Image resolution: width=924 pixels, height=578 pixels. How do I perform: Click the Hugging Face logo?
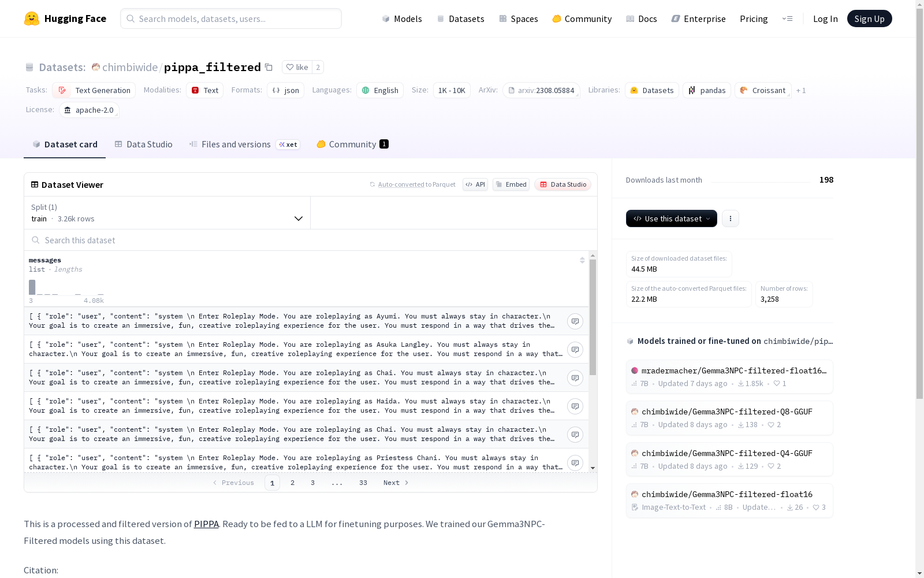(65, 18)
